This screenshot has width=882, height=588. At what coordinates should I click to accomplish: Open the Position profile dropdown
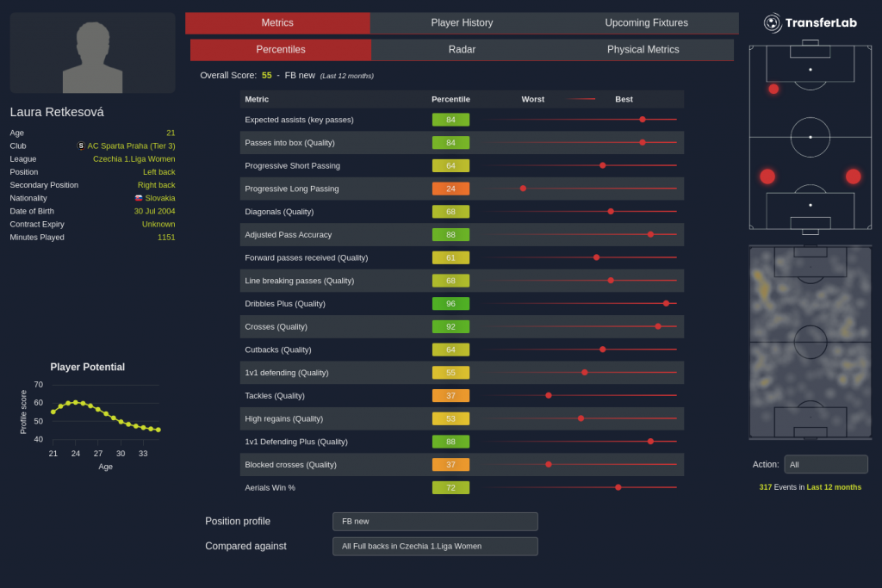(435, 522)
